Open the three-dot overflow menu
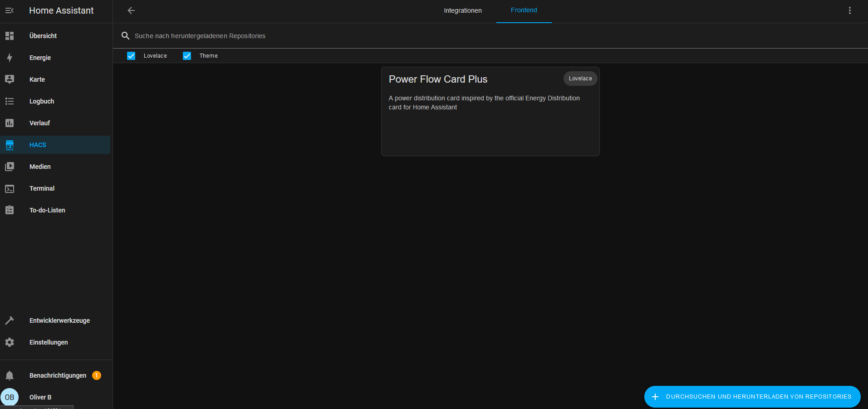 click(850, 10)
